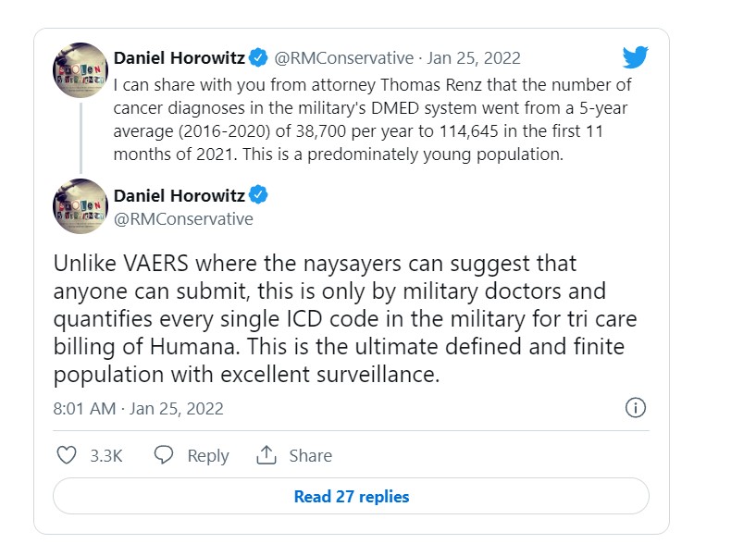Open the 8:01 AM · Jan 25, 2022 timestamp

pos(138,408)
